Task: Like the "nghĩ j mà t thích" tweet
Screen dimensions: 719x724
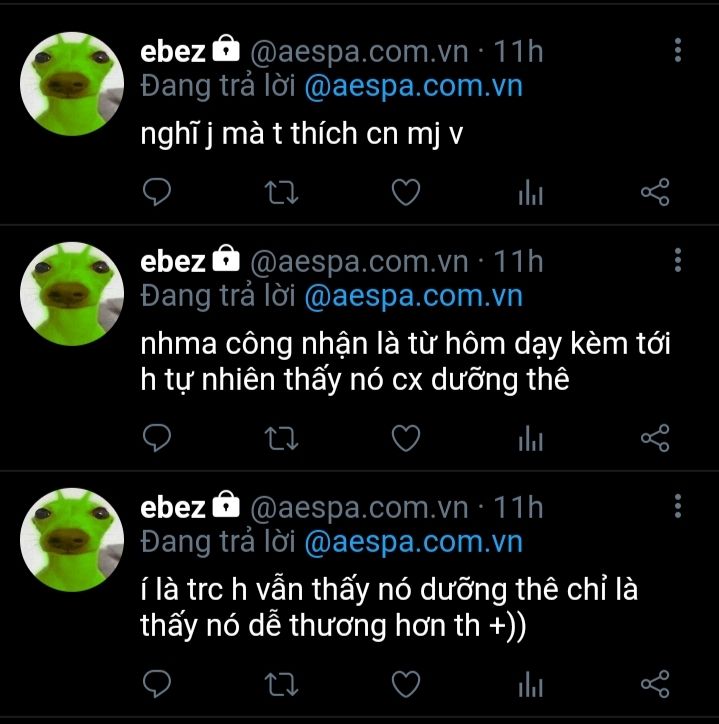Action: (x=406, y=192)
